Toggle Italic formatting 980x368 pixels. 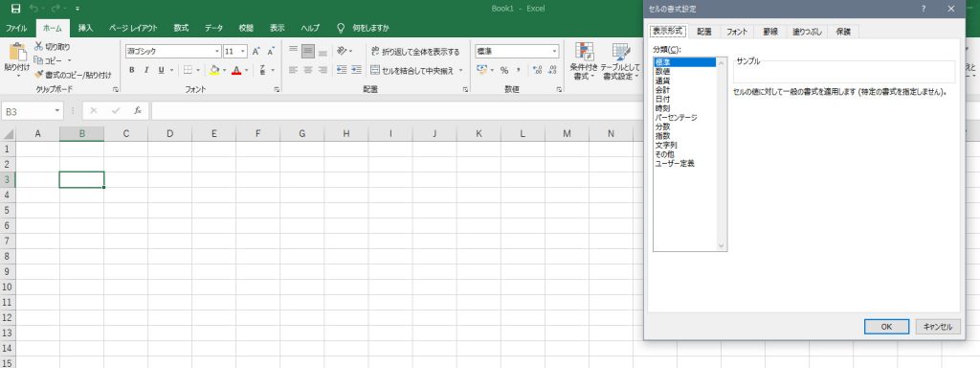coord(146,70)
